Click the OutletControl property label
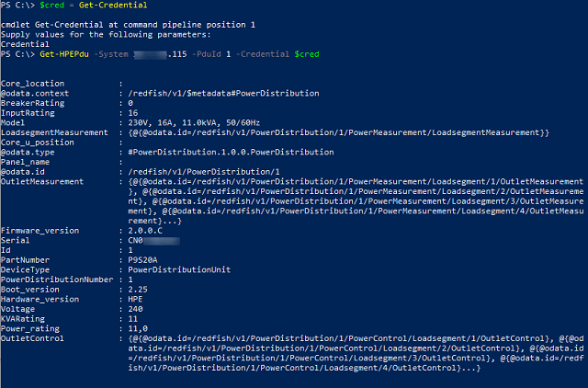This screenshot has width=588, height=388. pos(32,338)
